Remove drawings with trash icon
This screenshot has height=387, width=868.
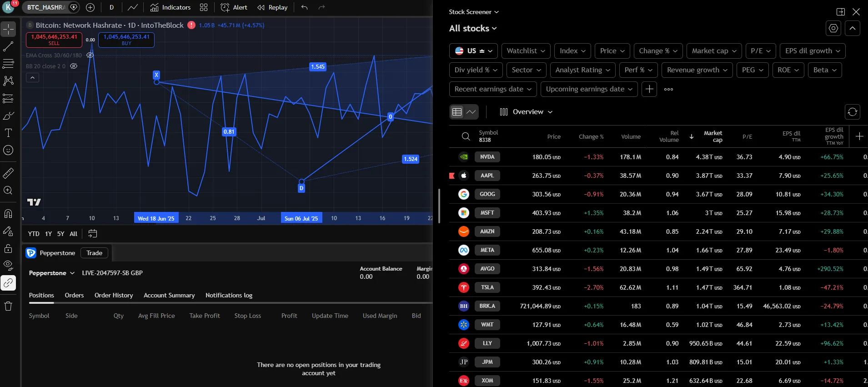(8, 306)
